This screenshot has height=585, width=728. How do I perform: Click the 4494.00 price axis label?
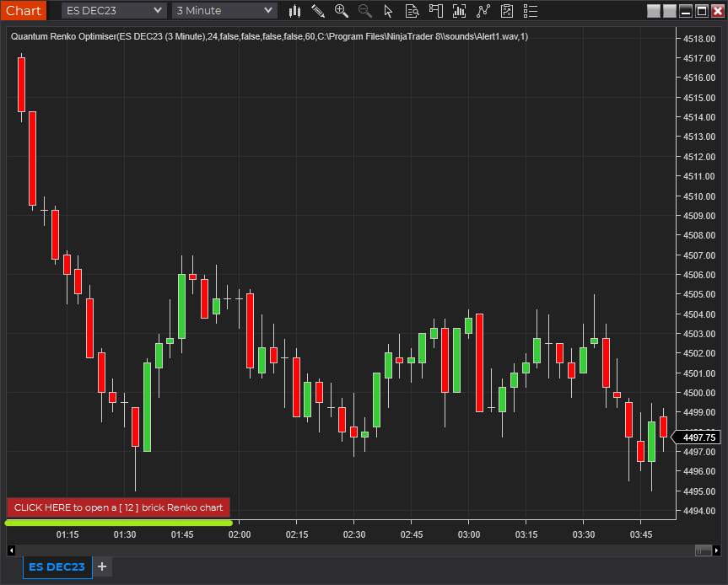699,511
